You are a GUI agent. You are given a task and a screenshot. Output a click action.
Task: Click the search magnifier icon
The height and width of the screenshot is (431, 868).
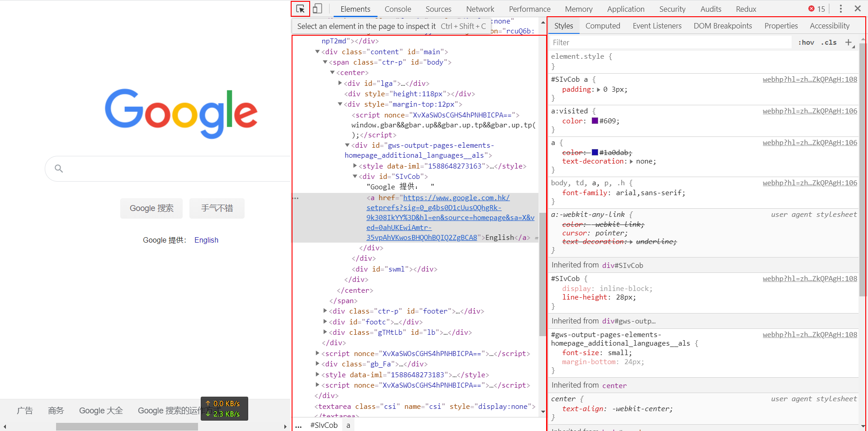(59, 169)
